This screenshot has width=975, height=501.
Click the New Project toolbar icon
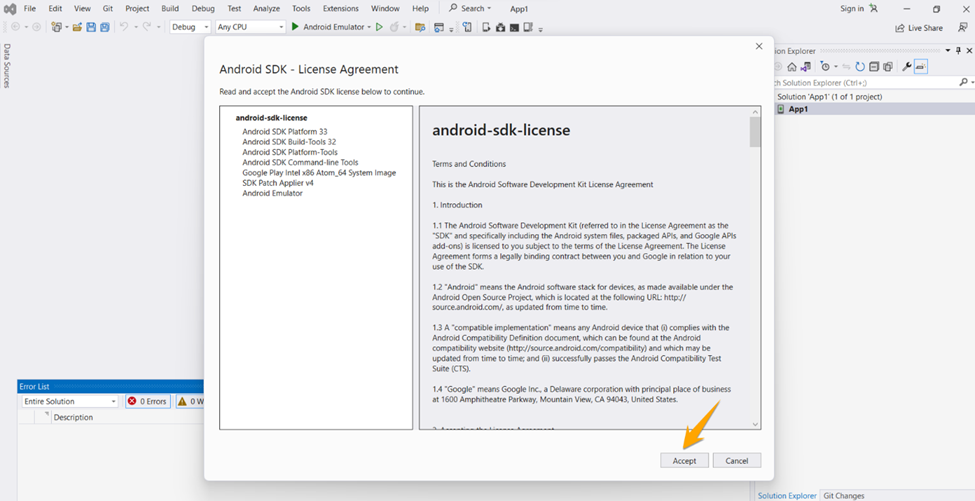pos(57,27)
